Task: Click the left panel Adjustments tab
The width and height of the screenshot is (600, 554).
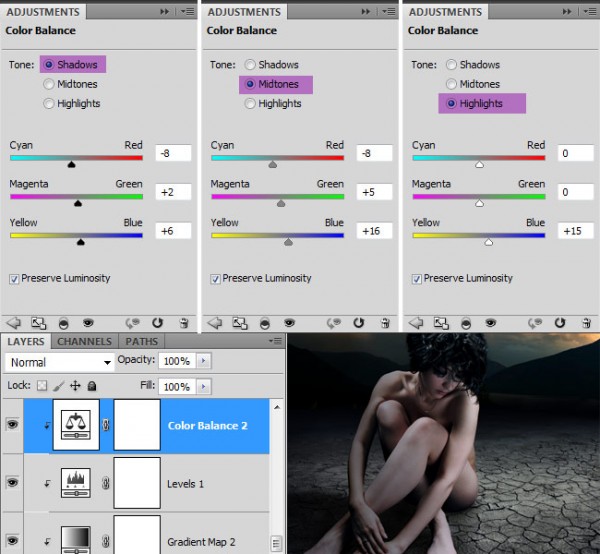Action: click(43, 12)
